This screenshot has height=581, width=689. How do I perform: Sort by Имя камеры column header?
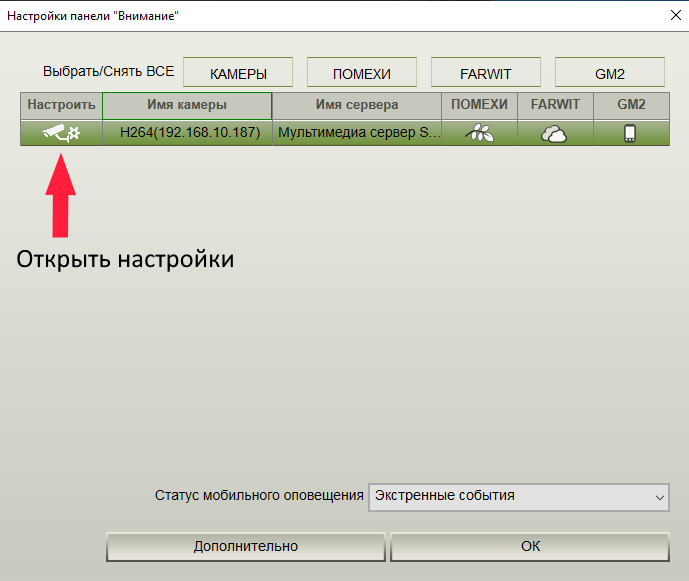click(187, 105)
